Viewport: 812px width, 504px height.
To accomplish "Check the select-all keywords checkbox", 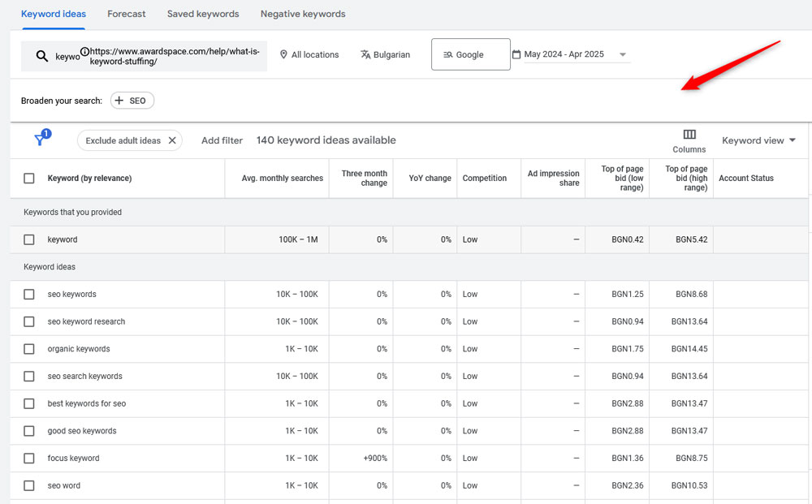I will tap(29, 178).
